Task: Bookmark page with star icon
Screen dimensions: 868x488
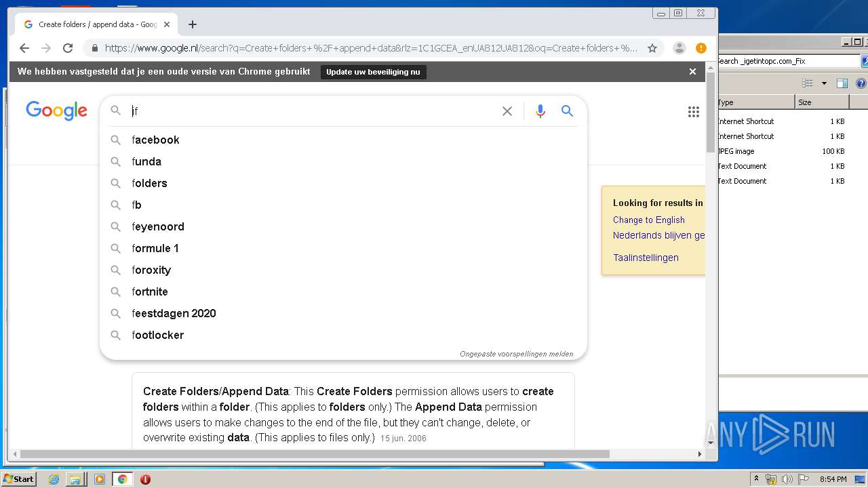Action: click(x=652, y=48)
